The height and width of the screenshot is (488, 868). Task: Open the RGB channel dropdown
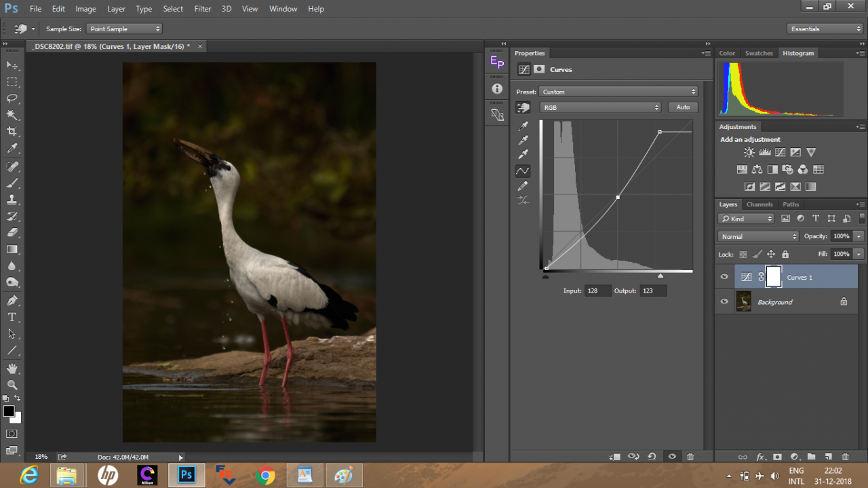(600, 107)
